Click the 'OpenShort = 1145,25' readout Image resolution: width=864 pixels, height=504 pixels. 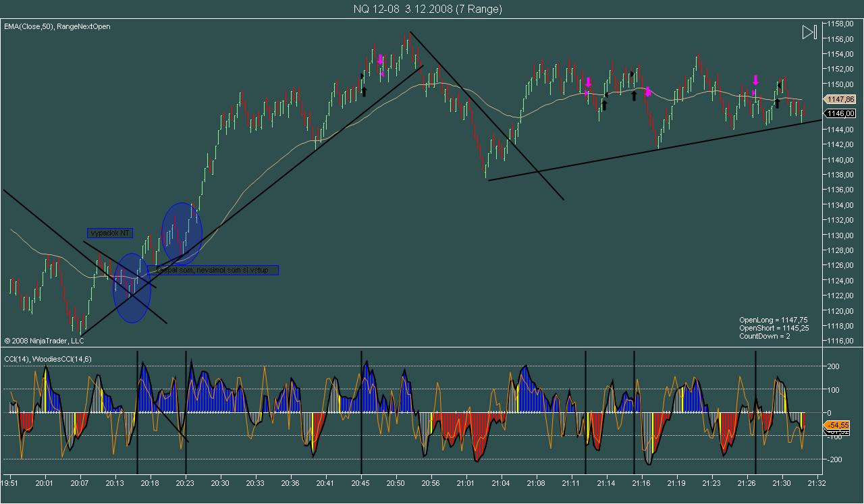click(x=774, y=328)
